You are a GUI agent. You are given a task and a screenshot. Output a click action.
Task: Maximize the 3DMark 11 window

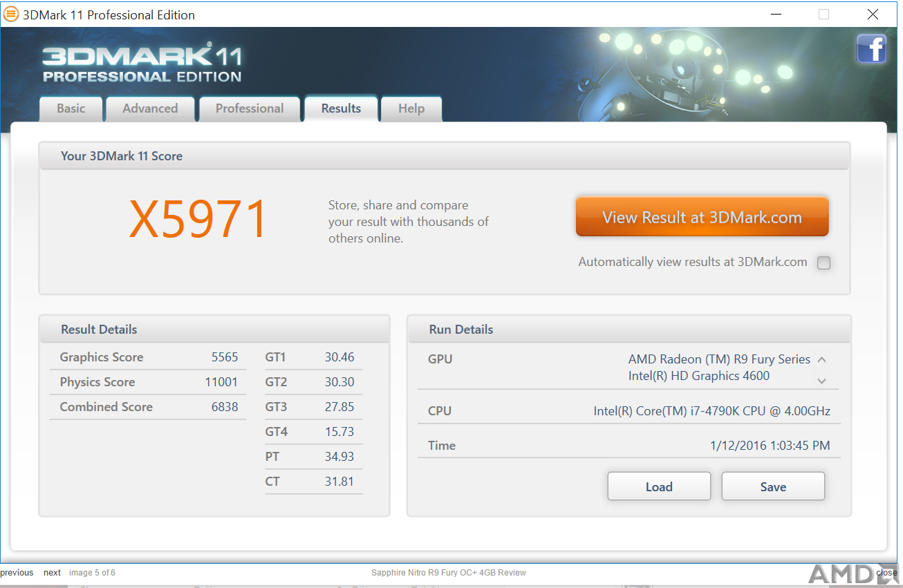pyautogui.click(x=823, y=15)
